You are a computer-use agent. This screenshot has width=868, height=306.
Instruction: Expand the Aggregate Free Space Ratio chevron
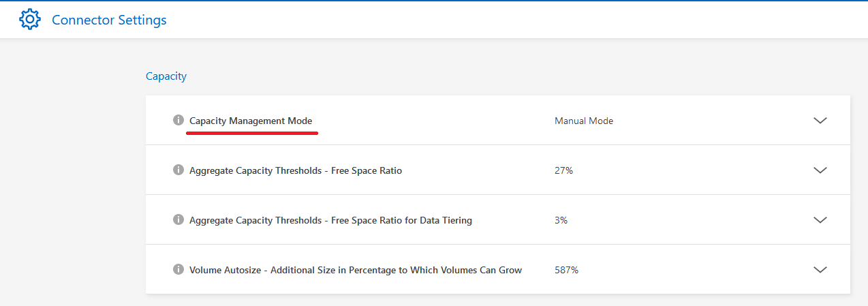(x=820, y=170)
